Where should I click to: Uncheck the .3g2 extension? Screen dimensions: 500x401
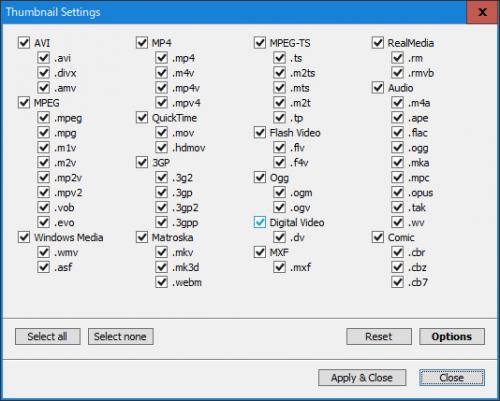[162, 177]
